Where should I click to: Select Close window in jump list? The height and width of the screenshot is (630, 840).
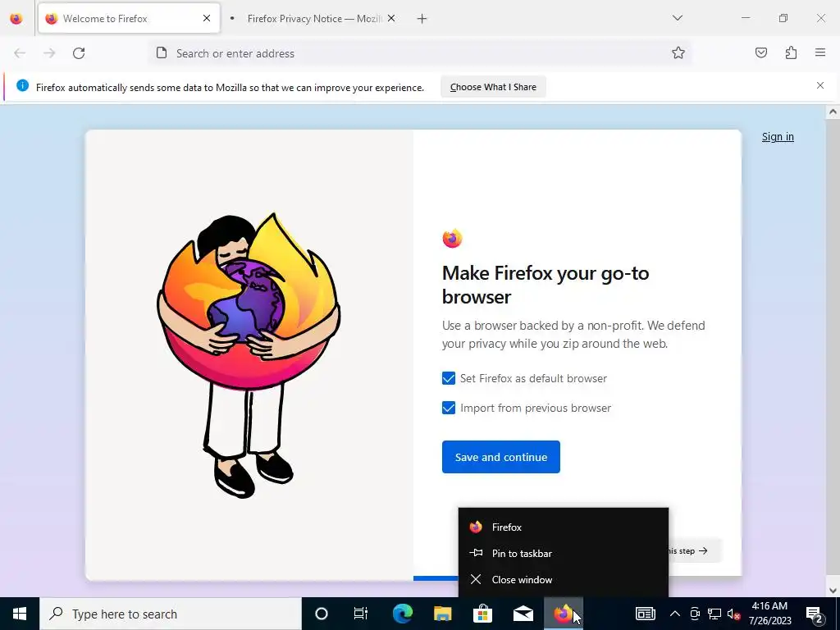click(563, 580)
